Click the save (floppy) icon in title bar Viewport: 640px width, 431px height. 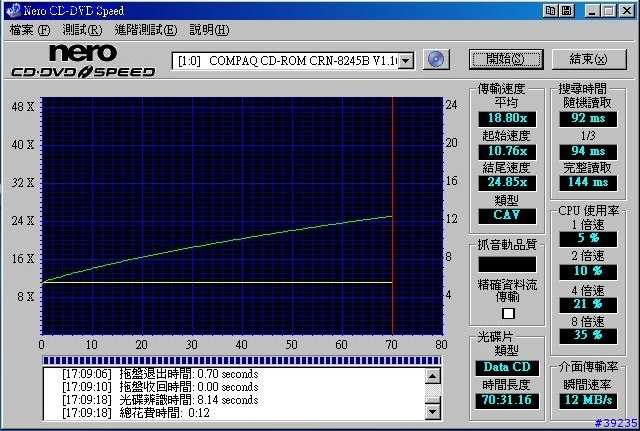coord(567,10)
